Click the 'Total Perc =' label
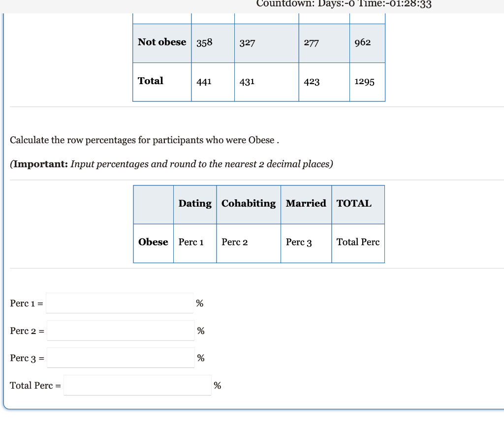Viewport: 504px width, 427px height. (x=35, y=386)
